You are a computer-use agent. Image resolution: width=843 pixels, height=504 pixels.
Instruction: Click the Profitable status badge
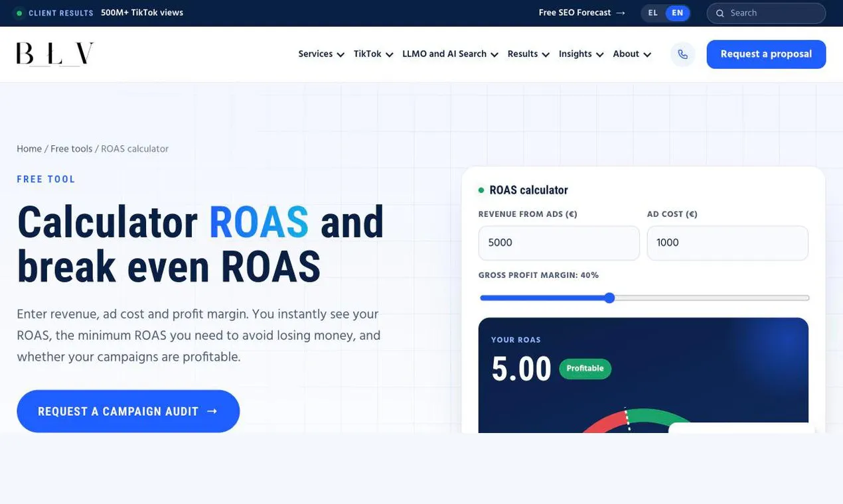point(585,369)
